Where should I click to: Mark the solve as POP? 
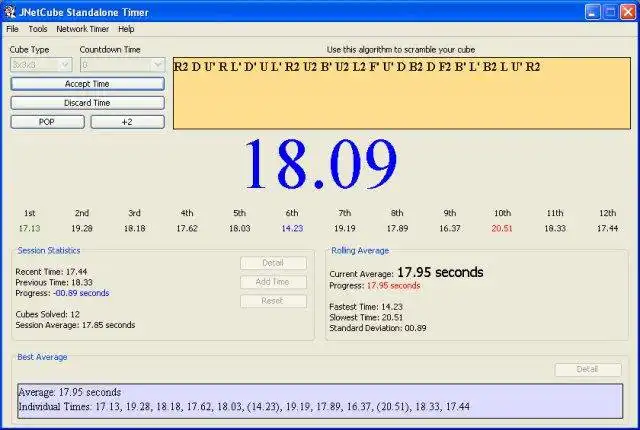coord(47,122)
